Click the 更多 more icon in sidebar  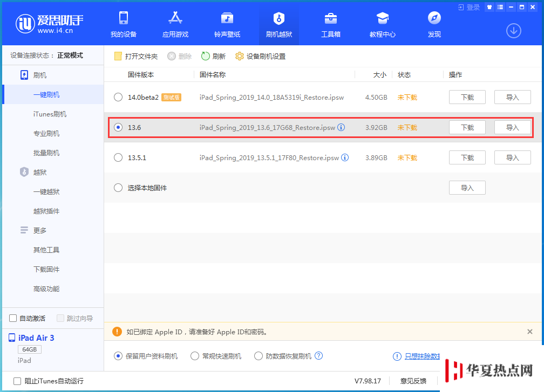[x=24, y=230]
